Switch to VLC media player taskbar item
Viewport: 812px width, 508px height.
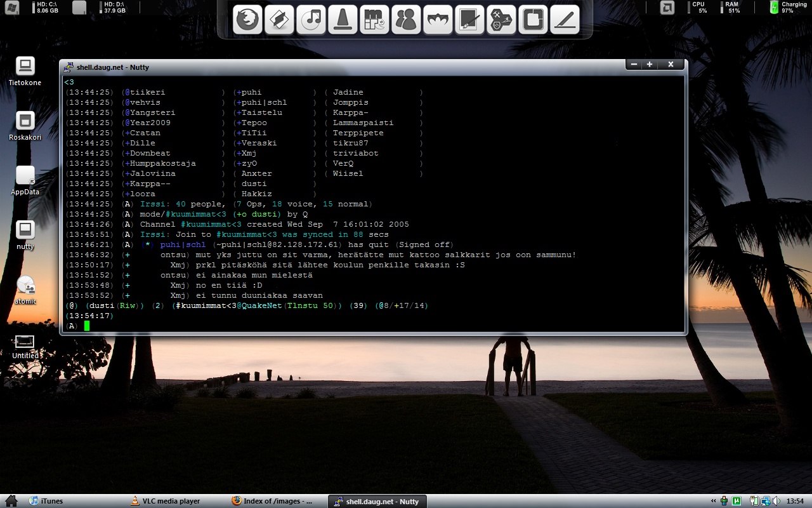click(x=165, y=501)
